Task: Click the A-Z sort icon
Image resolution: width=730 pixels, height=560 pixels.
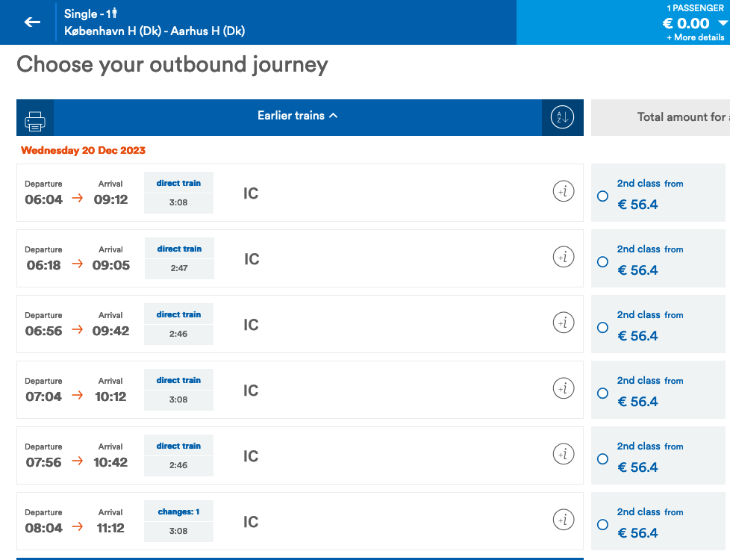Action: (562, 117)
